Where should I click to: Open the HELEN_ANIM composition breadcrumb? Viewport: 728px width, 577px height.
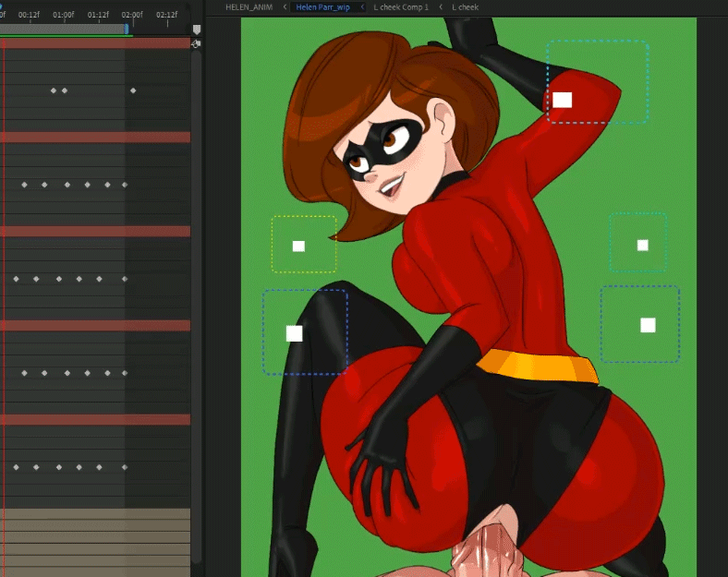click(x=249, y=7)
